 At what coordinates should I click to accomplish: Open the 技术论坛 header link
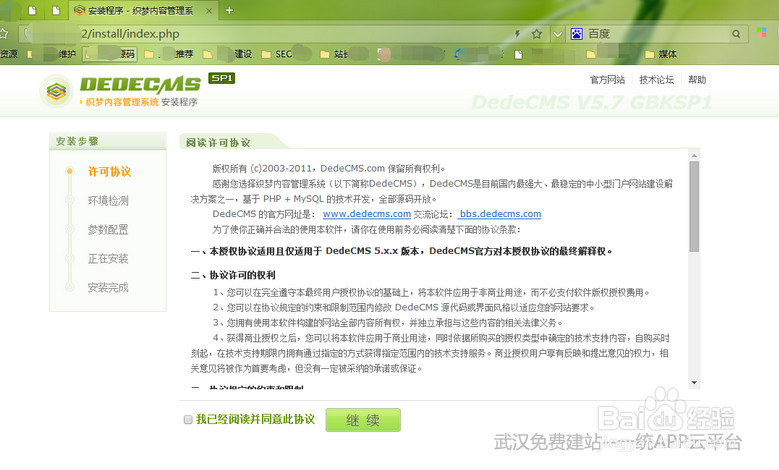point(656,79)
